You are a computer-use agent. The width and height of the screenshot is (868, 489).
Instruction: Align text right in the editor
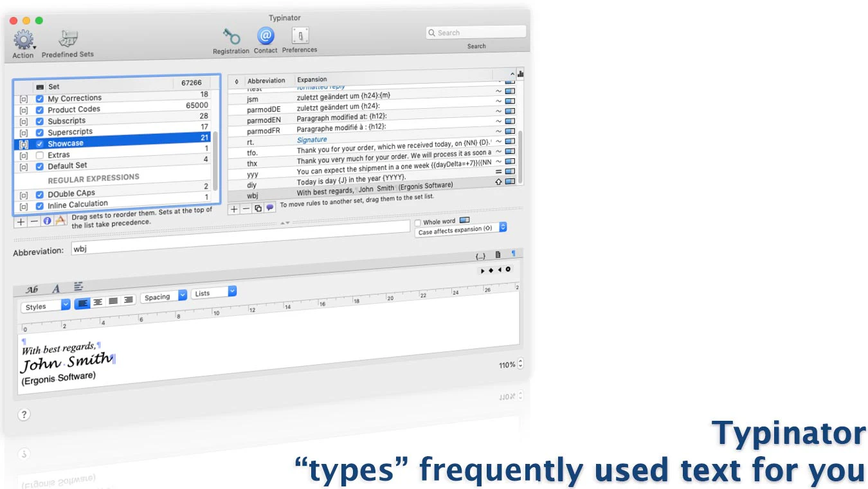129,300
